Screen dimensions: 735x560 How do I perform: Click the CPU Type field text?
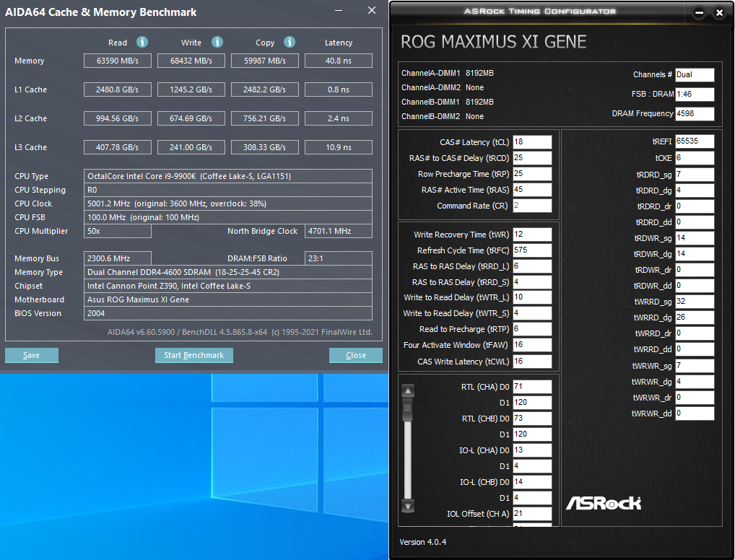point(228,176)
